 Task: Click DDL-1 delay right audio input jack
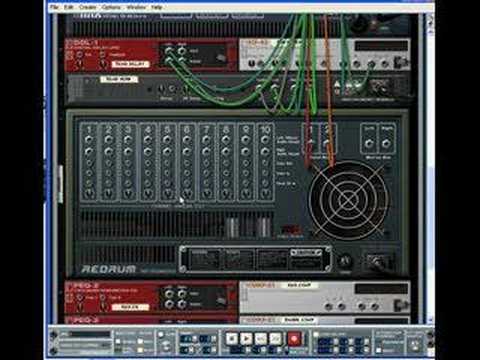point(182,51)
